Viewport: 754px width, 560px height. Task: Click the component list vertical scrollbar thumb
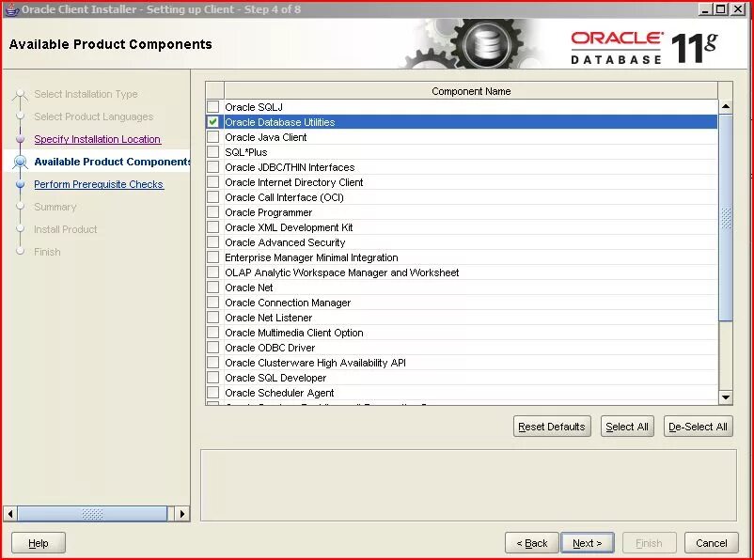tap(726, 217)
